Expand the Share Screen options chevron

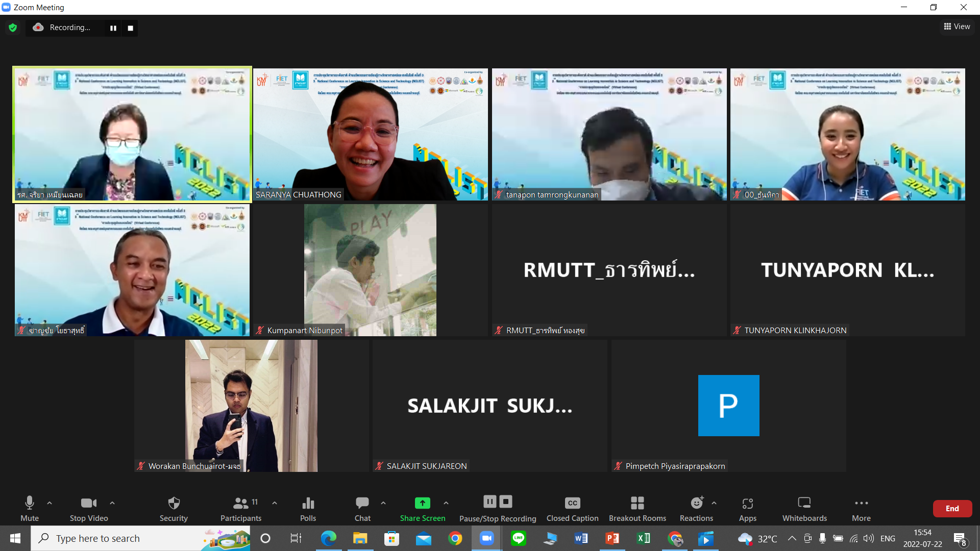click(x=446, y=503)
